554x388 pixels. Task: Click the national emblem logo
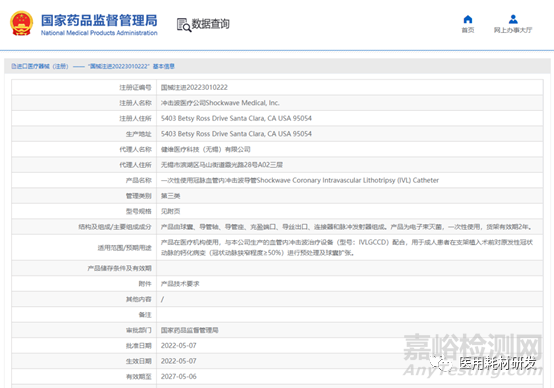tap(22, 23)
